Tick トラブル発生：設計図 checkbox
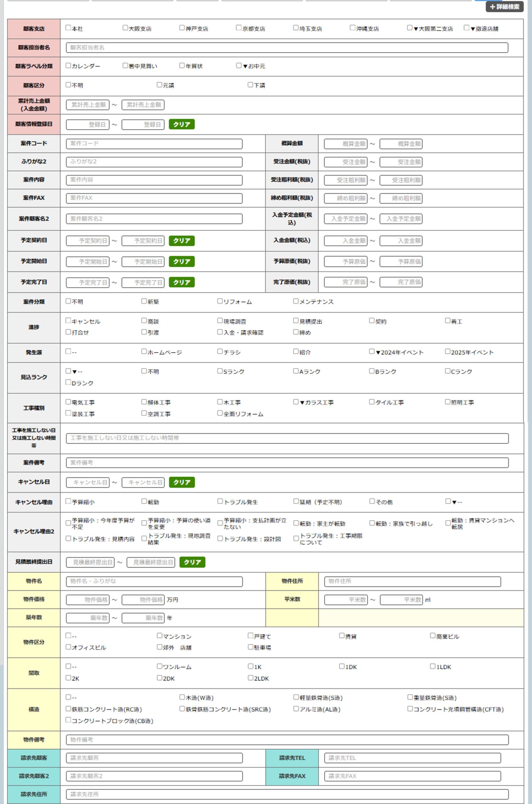Image resolution: width=532 pixels, height=804 pixels. tap(220, 539)
